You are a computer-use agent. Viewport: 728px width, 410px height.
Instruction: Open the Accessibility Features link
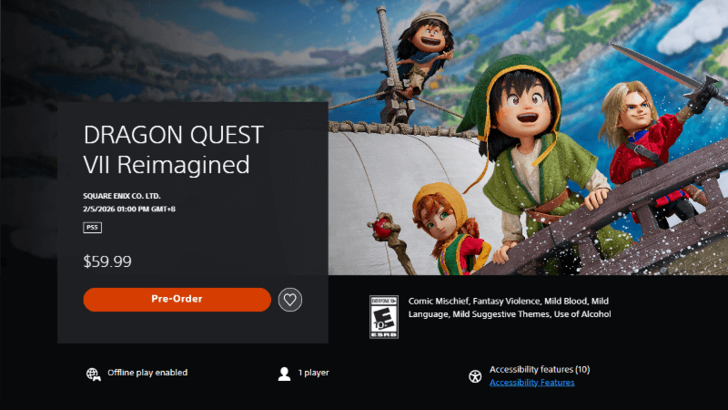point(532,383)
